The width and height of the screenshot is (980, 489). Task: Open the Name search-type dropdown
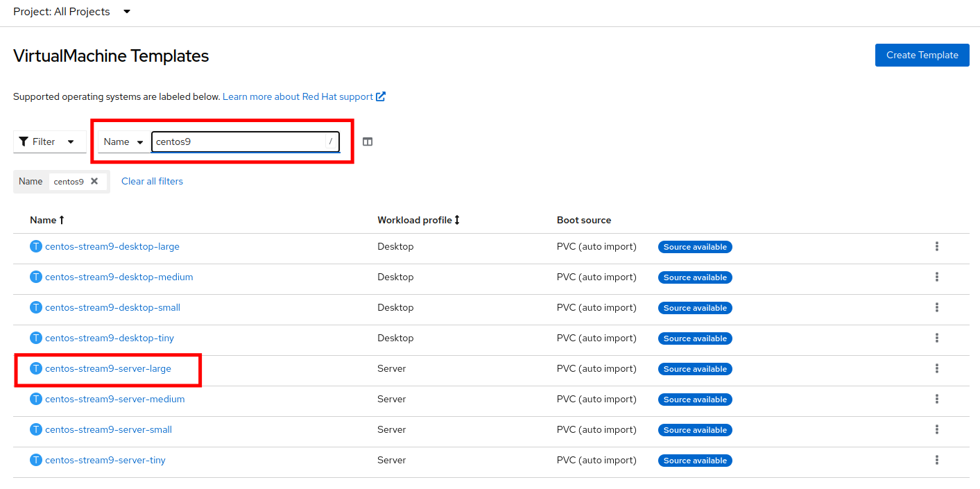123,141
